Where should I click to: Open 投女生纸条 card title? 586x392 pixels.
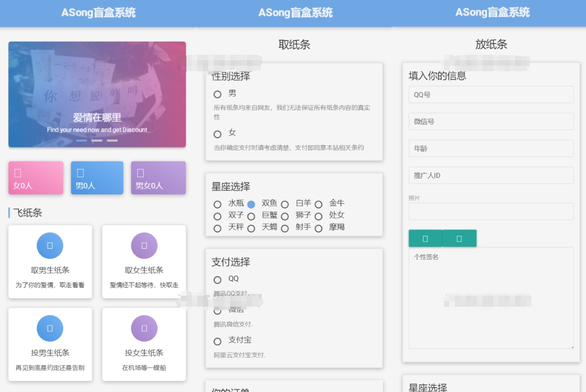144,353
